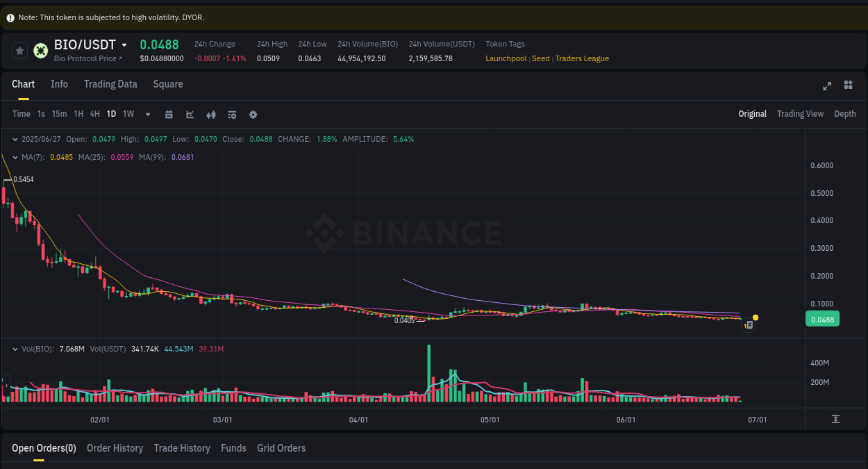Open the date range picker icon

(169, 114)
